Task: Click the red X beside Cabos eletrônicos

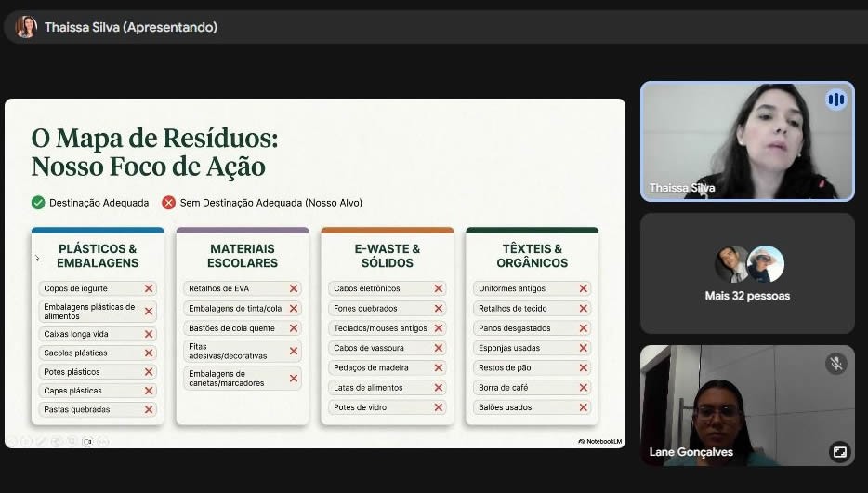Action: click(439, 288)
